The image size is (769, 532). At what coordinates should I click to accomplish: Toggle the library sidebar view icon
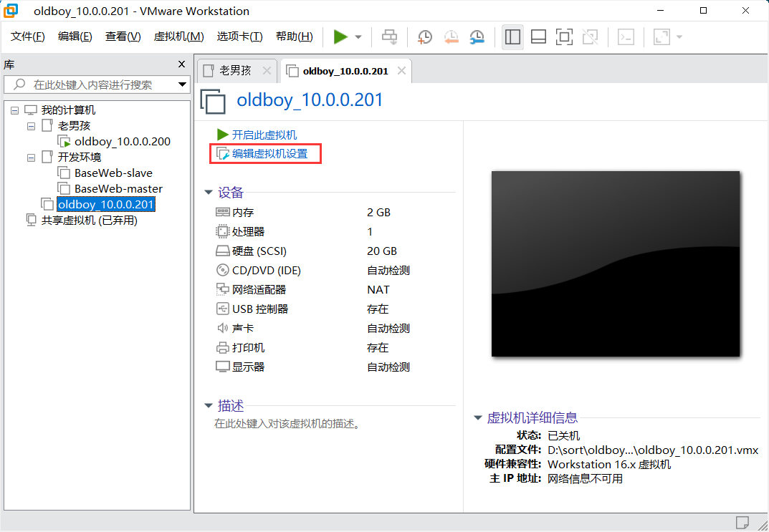tap(512, 37)
